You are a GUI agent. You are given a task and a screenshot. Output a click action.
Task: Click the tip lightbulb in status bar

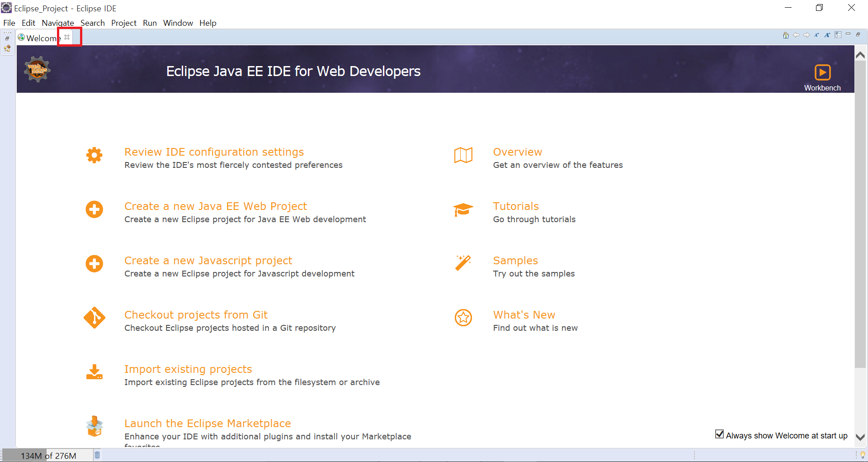862,455
